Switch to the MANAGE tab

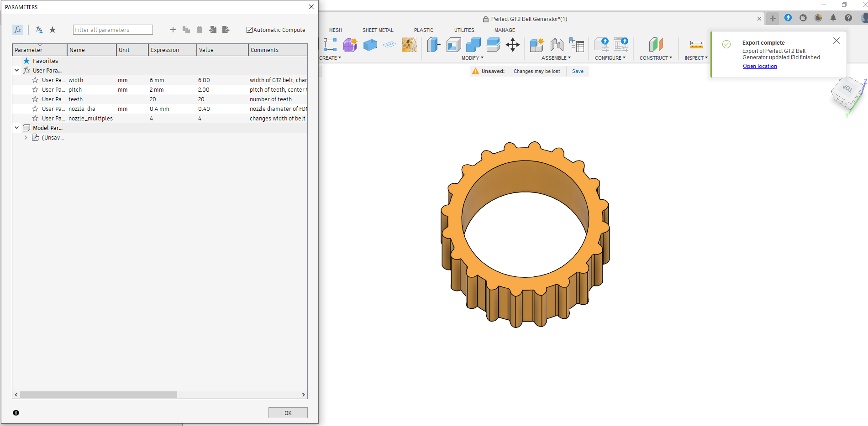point(505,30)
